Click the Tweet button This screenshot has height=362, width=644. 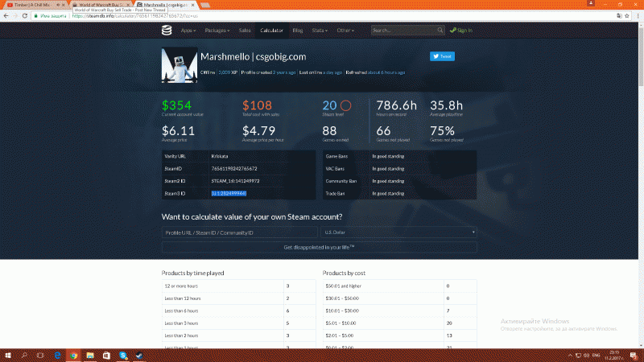click(442, 56)
